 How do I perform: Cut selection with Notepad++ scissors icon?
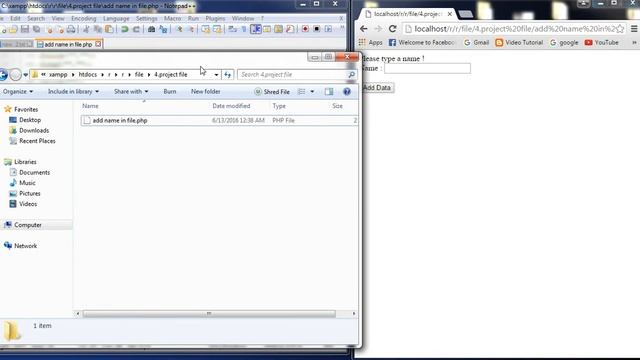pos(86,29)
